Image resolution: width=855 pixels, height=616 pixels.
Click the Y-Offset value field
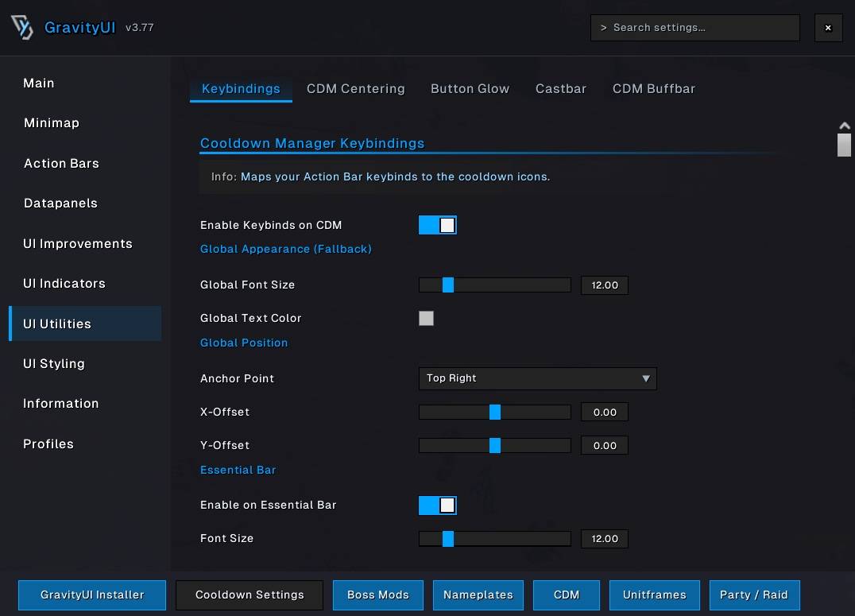[x=605, y=445]
